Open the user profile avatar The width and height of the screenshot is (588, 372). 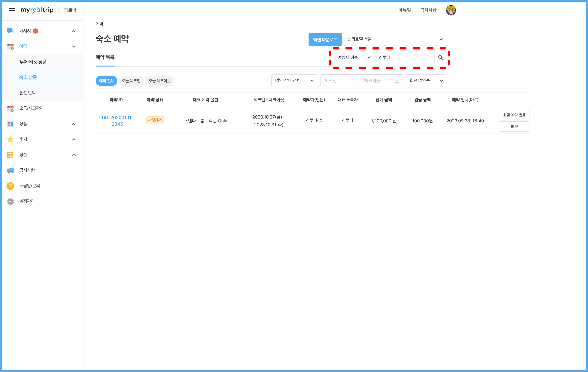point(451,10)
